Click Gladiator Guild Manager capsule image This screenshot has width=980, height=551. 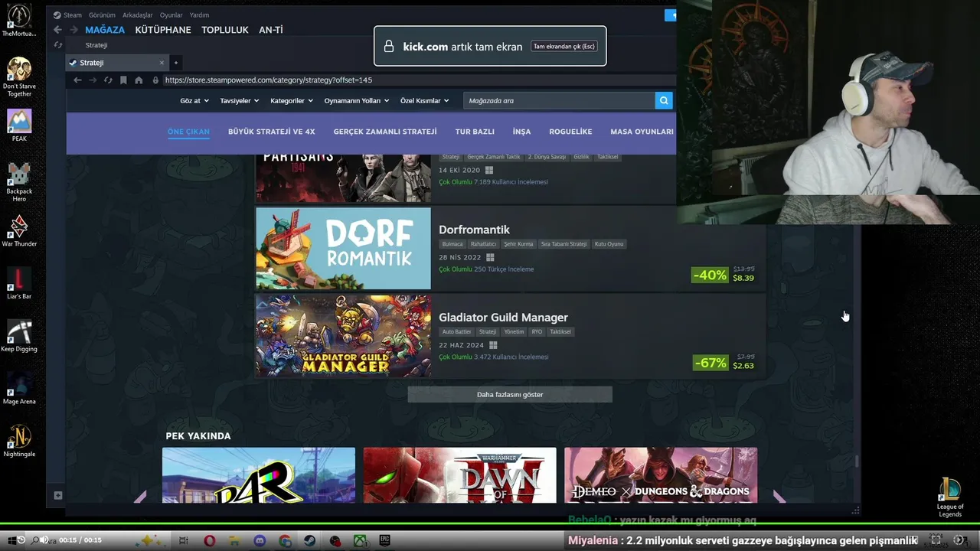(x=344, y=336)
